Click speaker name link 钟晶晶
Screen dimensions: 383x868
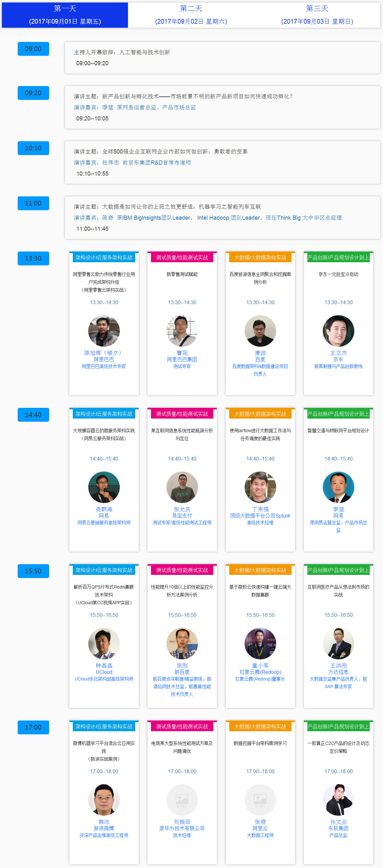pyautogui.click(x=104, y=665)
